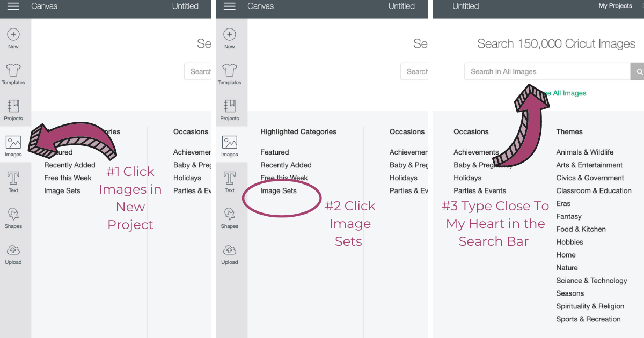Open Recently Added in step 1 screenshot

click(x=70, y=165)
